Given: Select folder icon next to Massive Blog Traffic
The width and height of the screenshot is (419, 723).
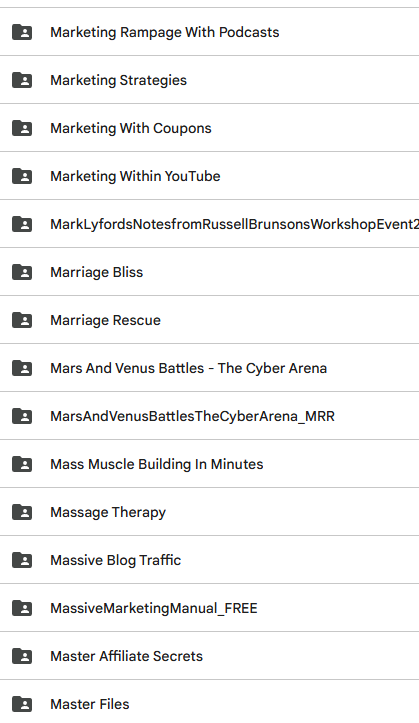Looking at the screenshot, I should coord(22,560).
